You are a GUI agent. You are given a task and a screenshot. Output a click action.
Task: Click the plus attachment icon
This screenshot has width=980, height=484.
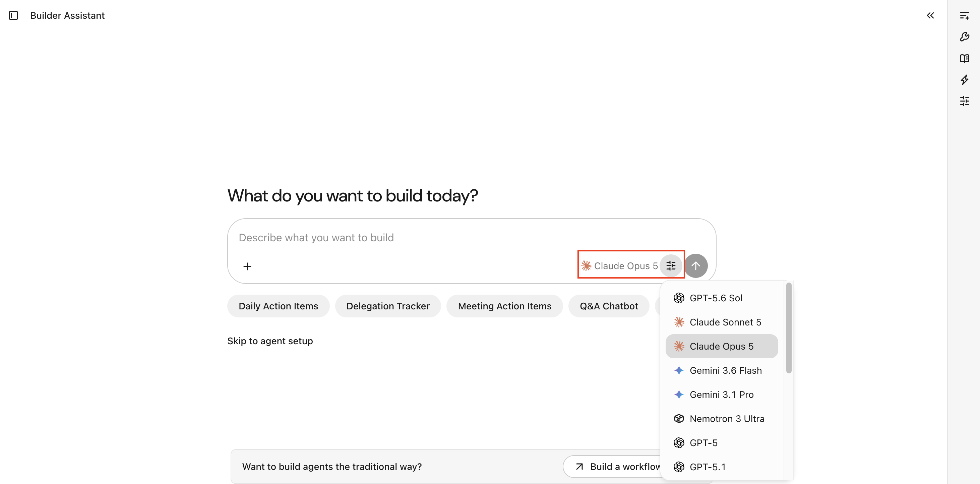tap(247, 266)
